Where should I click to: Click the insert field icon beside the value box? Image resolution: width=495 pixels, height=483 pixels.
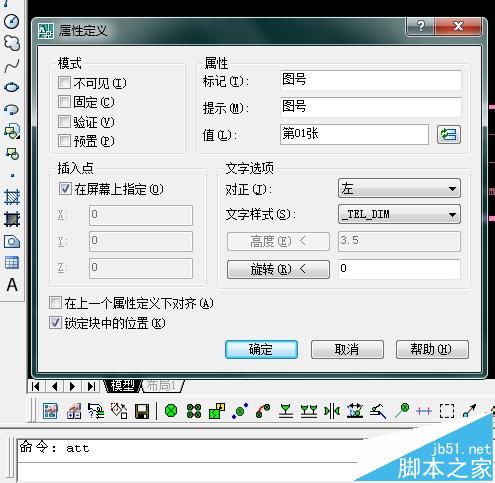pos(449,135)
